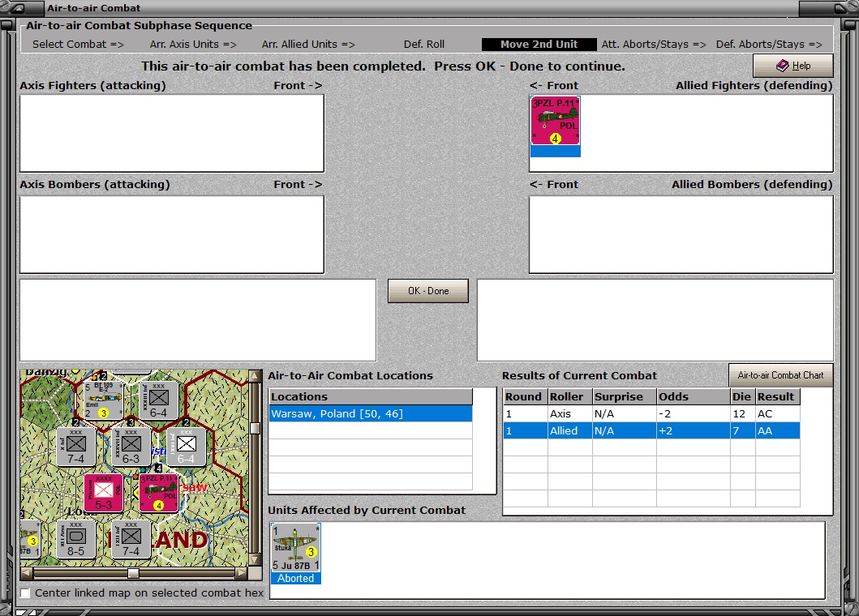Select the 8-5 armor unit on map
This screenshot has height=616, width=859.
[x=76, y=539]
